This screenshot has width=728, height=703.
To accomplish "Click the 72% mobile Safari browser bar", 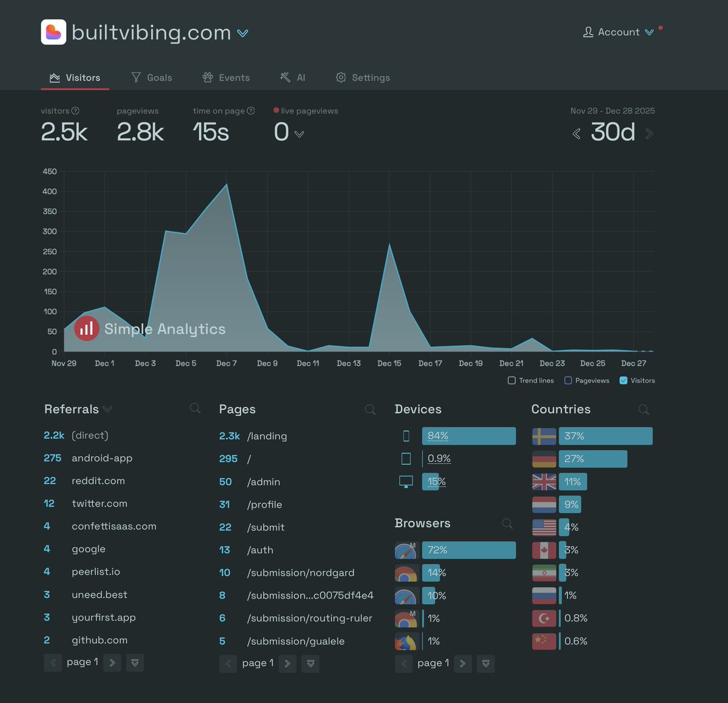I will point(469,550).
